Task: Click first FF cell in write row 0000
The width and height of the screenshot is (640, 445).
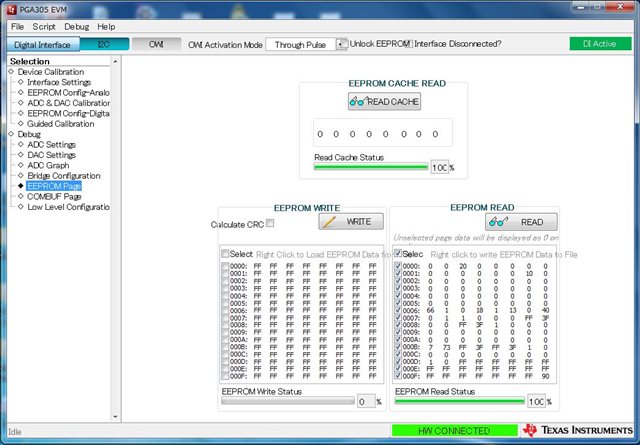Action: click(257, 266)
